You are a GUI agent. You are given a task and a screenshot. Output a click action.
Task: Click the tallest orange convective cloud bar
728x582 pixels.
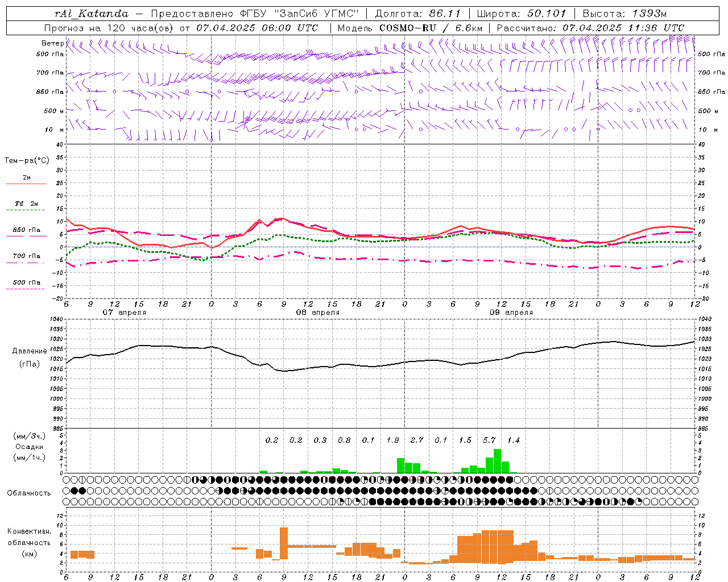click(284, 543)
